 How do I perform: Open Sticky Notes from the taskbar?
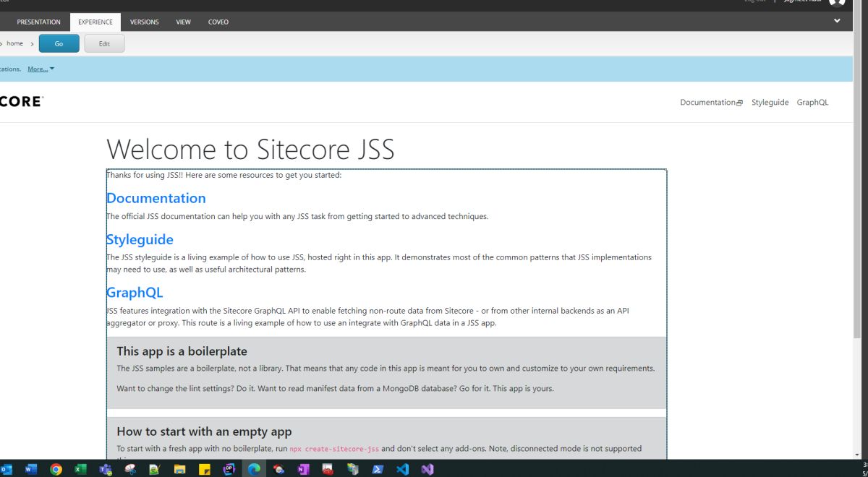tap(204, 469)
